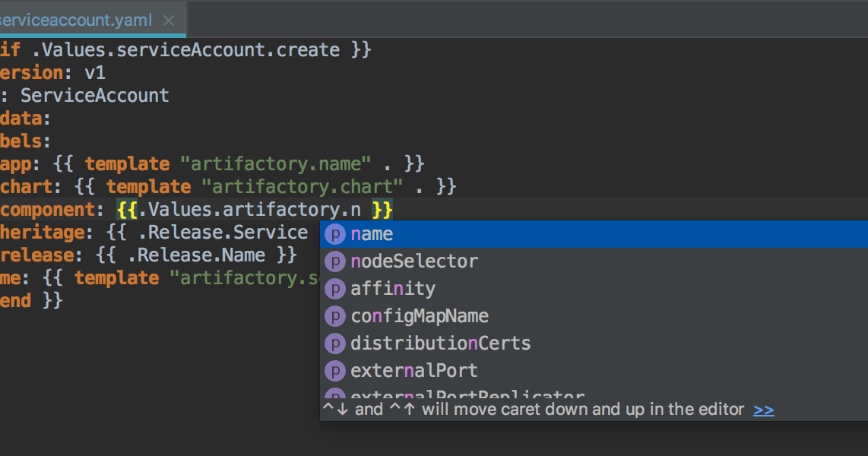868x456 pixels.
Task: Click the property icon beside "affinity"
Action: pos(335,289)
